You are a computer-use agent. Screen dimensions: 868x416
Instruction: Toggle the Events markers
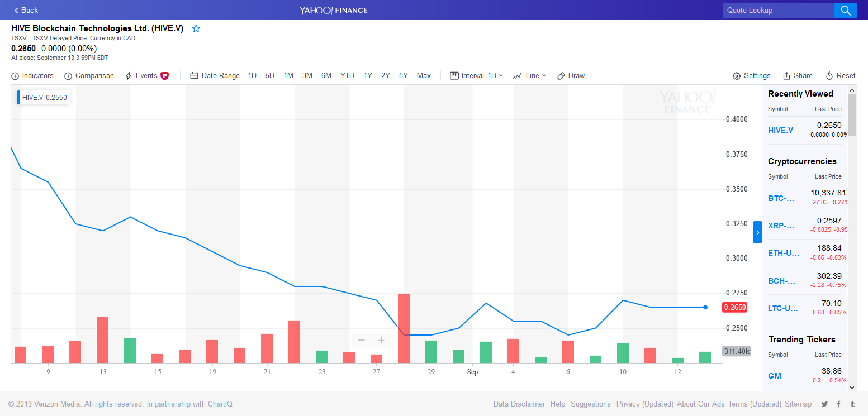(146, 76)
